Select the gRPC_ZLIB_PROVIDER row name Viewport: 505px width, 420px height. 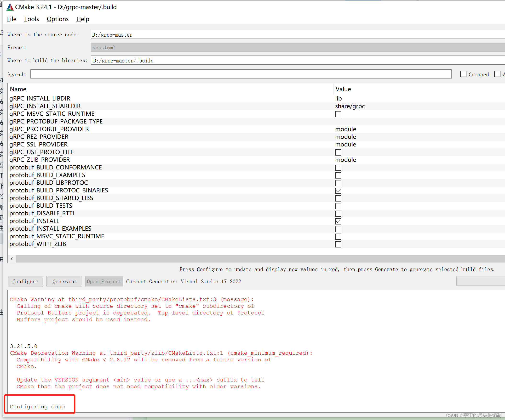click(40, 160)
